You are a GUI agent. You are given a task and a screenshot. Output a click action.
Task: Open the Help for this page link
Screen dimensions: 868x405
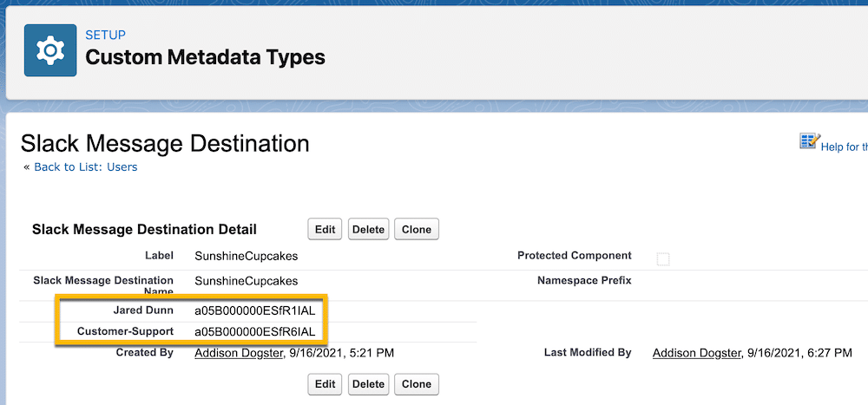click(x=845, y=147)
